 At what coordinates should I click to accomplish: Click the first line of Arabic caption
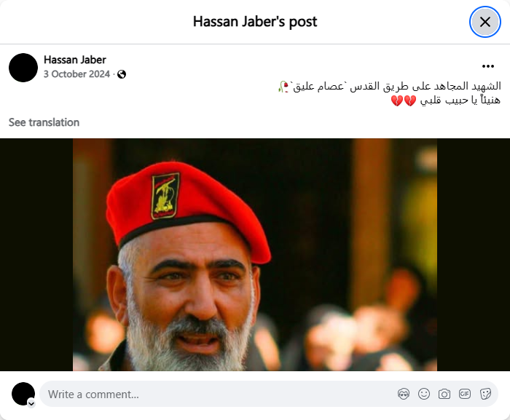point(390,87)
